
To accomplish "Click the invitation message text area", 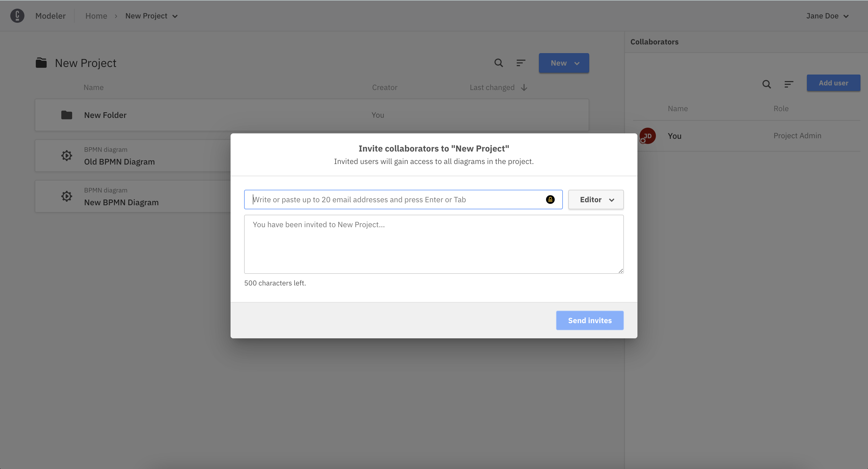I will pos(433,244).
